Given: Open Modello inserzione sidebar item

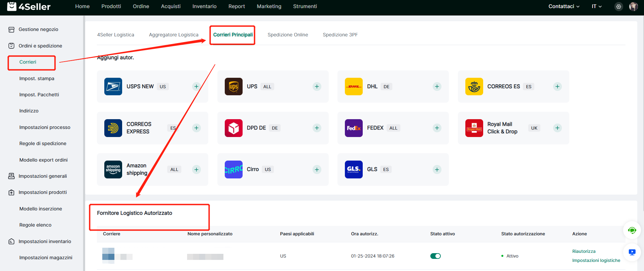Looking at the screenshot, I should click(x=41, y=209).
